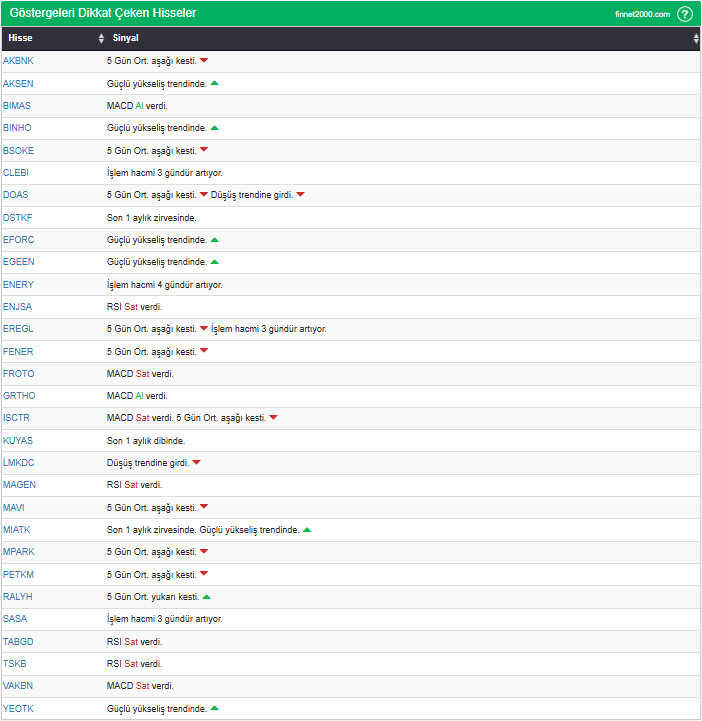Sort table by Hisse column arrows
This screenshot has height=721, width=702.
click(101, 38)
